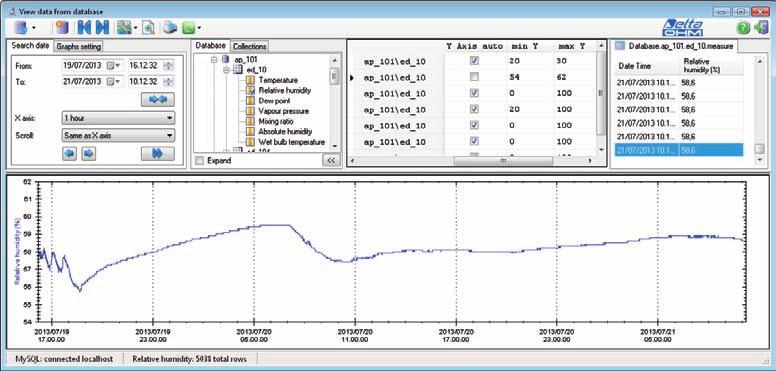Click the graph view toolbar icon
The image size is (776, 371).
coord(124,28)
